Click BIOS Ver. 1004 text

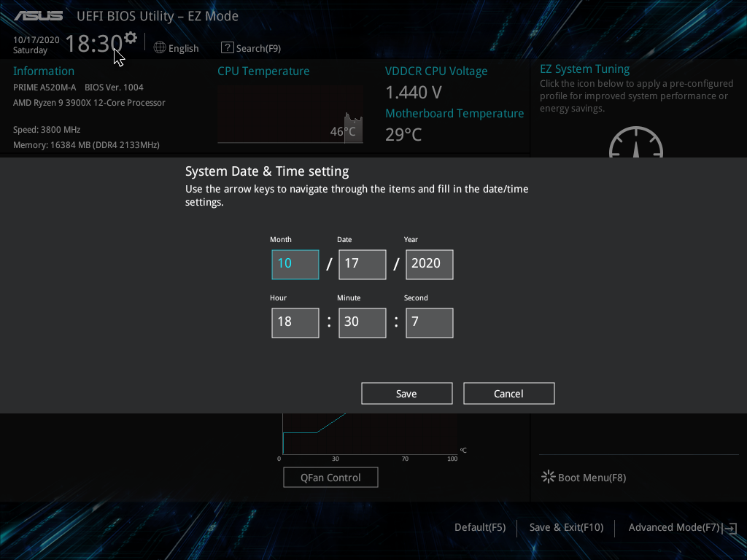coord(114,87)
